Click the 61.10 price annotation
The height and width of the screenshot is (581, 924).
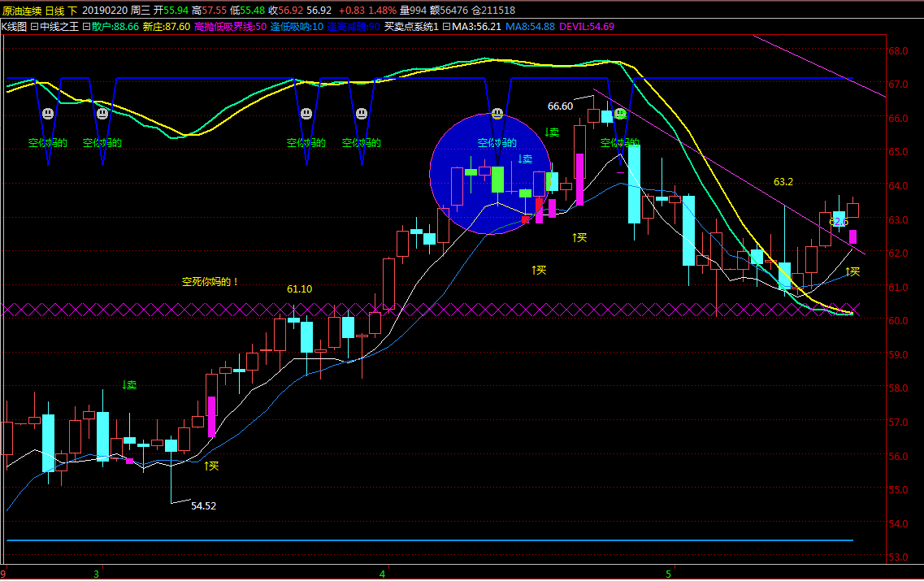coord(299,288)
